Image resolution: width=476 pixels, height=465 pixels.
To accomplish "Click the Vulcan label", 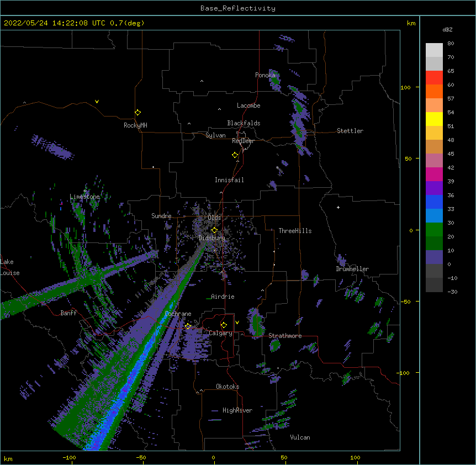I will 300,437.
